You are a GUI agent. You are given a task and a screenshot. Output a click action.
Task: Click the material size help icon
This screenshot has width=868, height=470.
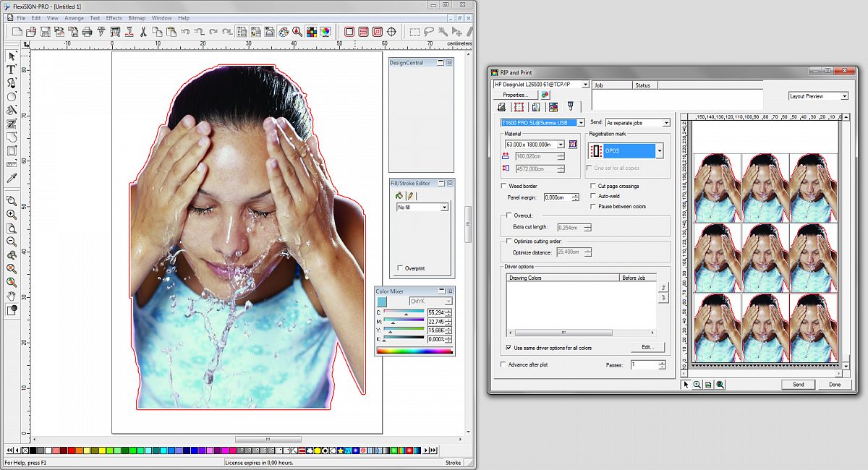[573, 145]
